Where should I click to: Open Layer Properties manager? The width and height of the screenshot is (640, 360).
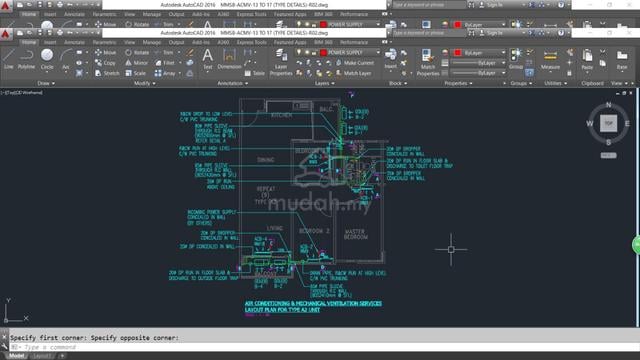[x=281, y=62]
